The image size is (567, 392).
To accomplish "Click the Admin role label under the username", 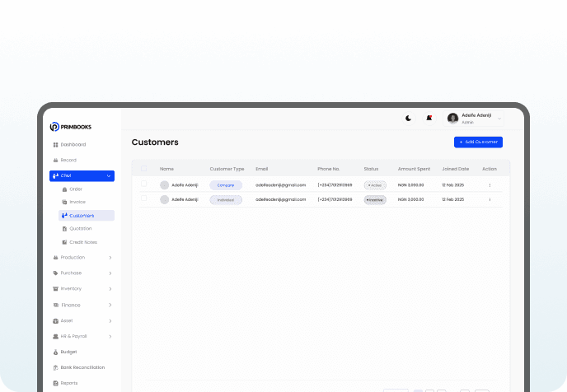I will 467,123.
